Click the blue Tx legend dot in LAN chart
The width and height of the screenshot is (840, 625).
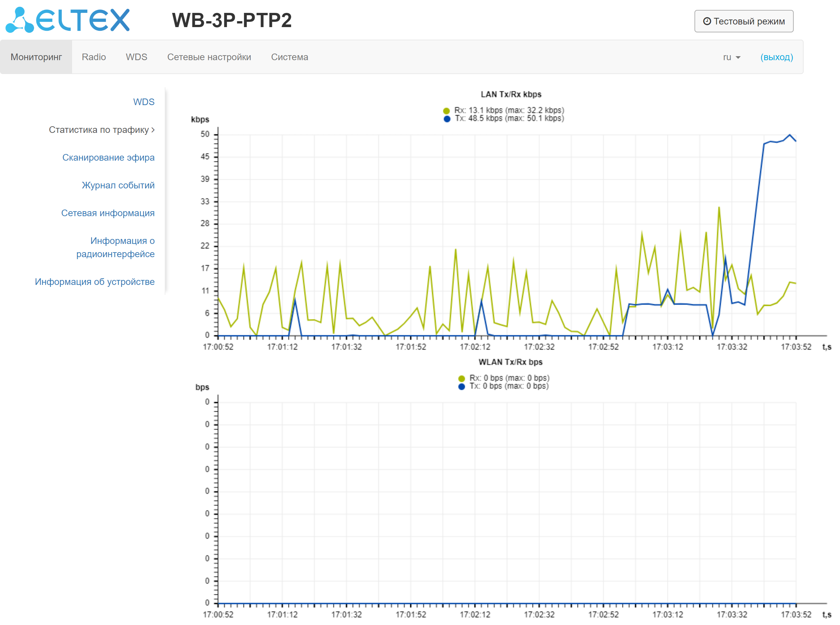point(447,119)
